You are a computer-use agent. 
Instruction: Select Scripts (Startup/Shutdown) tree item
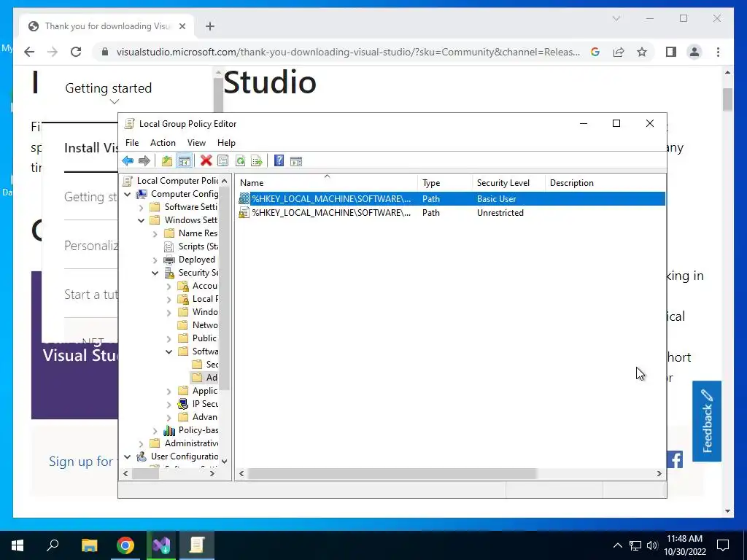click(191, 246)
